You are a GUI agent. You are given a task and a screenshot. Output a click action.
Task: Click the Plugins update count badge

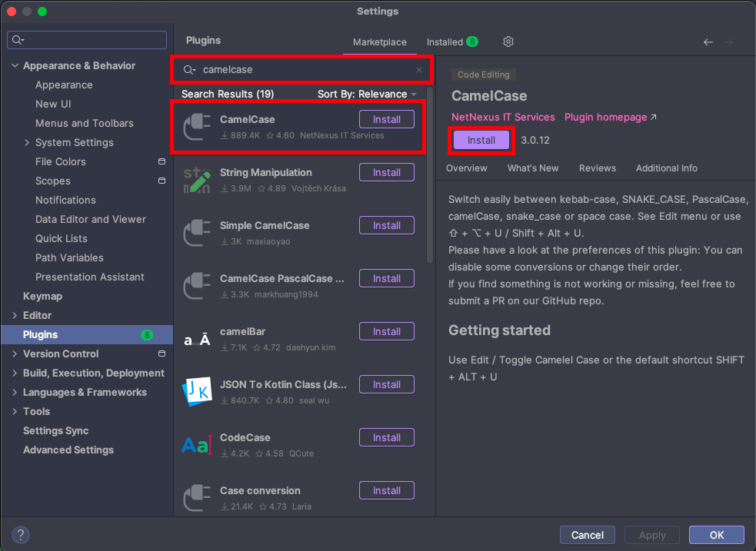(x=147, y=335)
